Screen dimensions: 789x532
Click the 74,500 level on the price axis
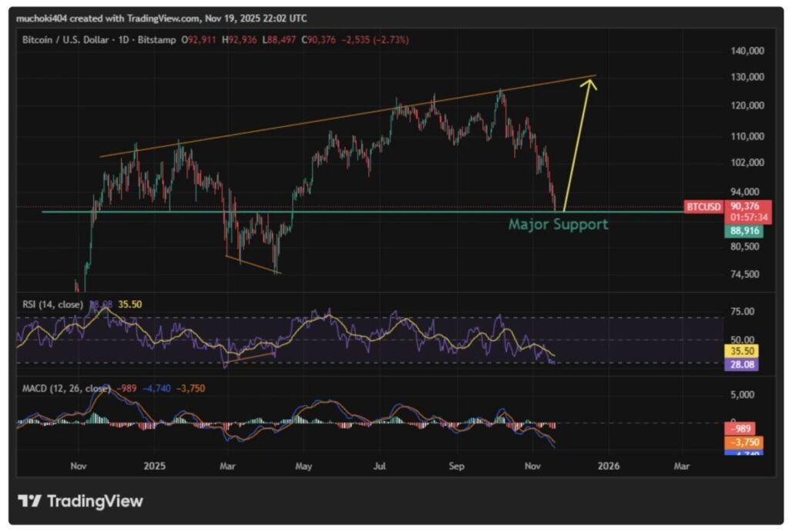point(744,274)
